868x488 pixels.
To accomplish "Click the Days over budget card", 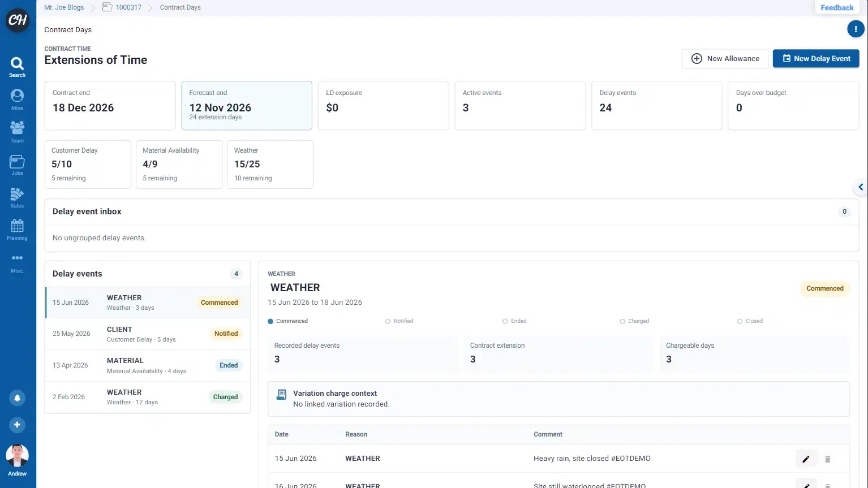I will click(793, 106).
